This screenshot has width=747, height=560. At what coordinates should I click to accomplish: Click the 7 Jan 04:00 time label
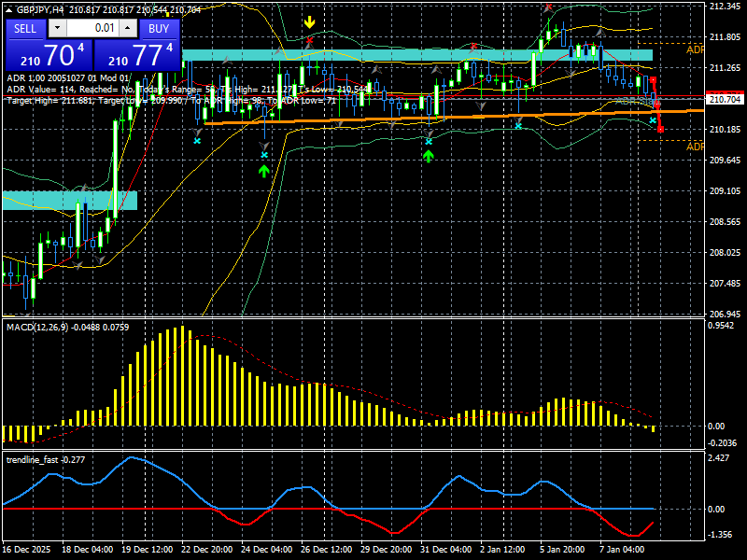pyautogui.click(x=622, y=550)
